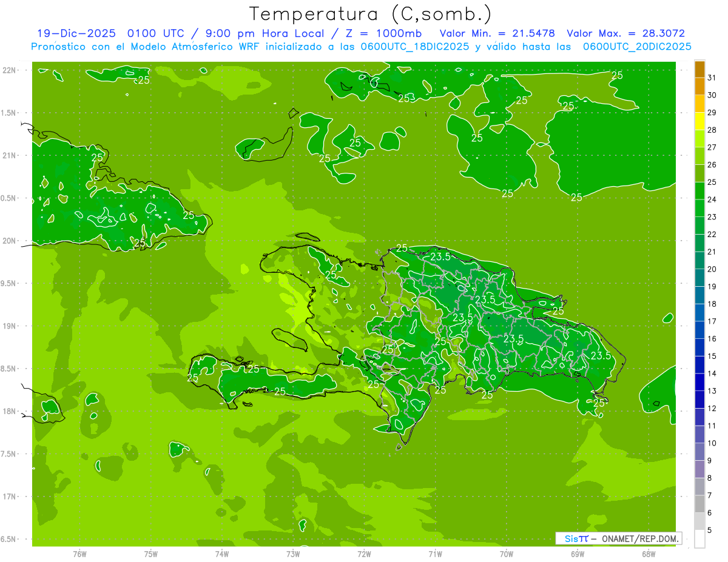
Task: Click the title "Temperatura (C,somb.)"
Action: 370,14
